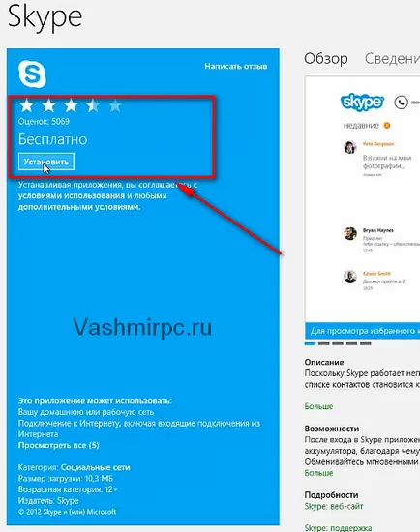
Task: Open the условиями использования terms link
Action: pyautogui.click(x=72, y=195)
